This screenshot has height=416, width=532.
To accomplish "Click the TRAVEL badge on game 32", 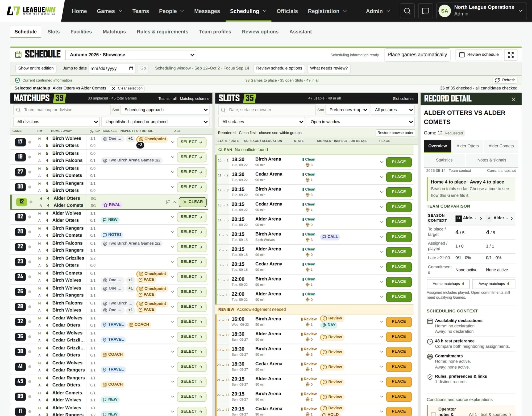I will [x=113, y=324].
